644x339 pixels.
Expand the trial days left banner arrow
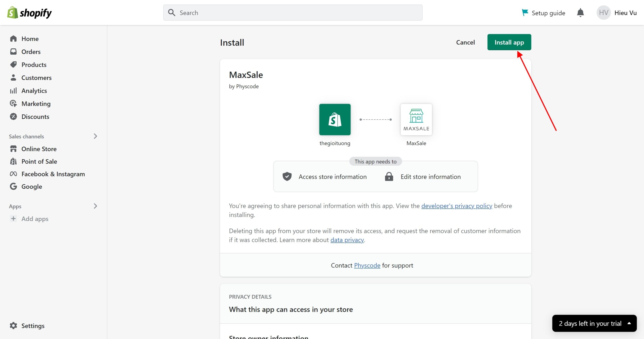(629, 323)
